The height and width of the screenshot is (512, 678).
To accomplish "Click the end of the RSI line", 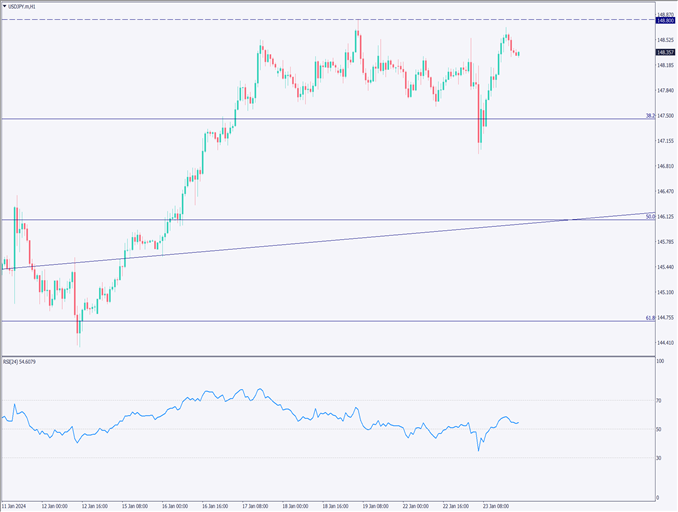I will pos(518,422).
